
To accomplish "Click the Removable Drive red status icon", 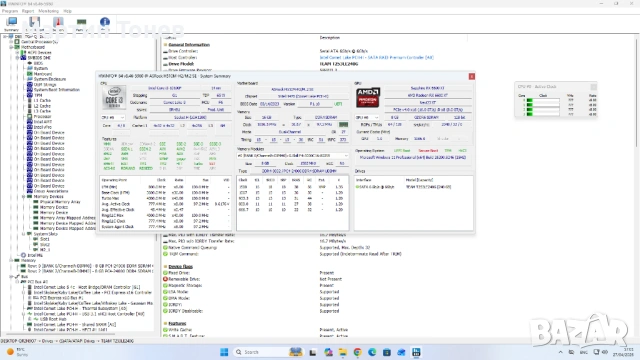I will [x=165, y=279].
